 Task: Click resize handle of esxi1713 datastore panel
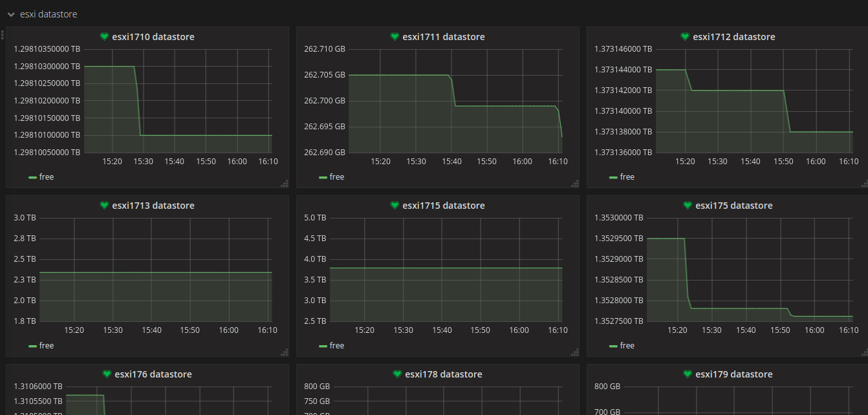(x=285, y=352)
